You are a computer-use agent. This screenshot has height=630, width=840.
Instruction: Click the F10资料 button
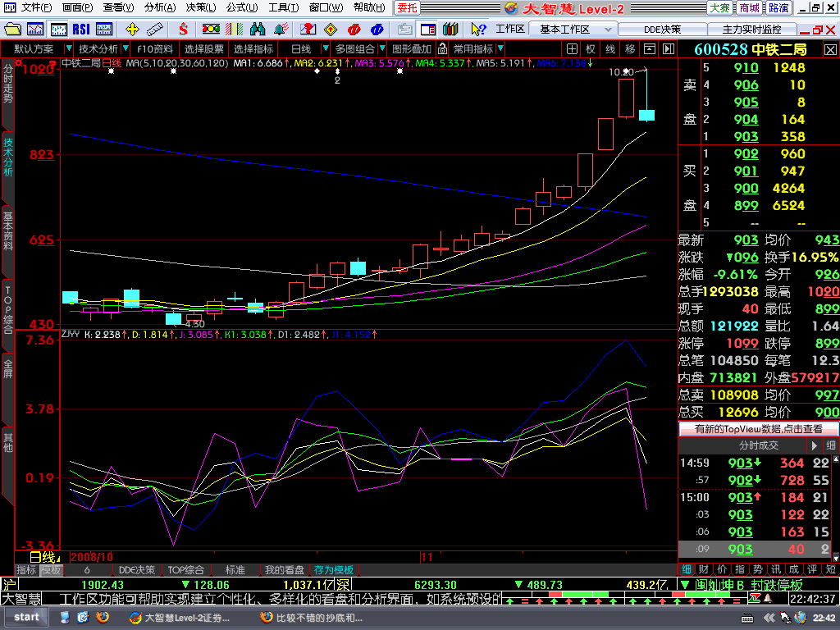coord(155,49)
